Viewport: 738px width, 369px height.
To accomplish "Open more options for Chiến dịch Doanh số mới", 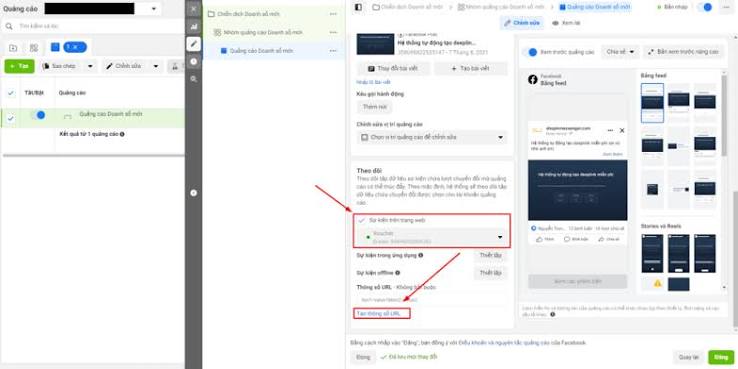I will (x=333, y=14).
